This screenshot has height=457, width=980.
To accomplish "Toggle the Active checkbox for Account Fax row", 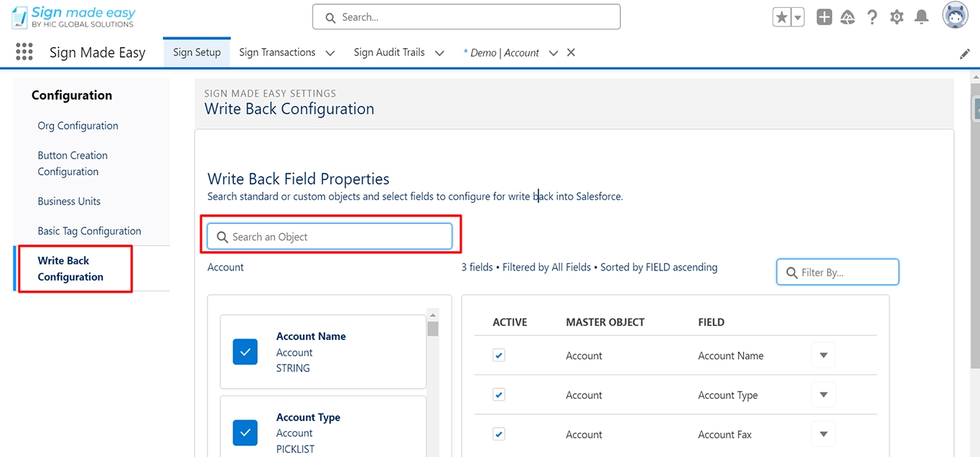I will click(x=499, y=434).
